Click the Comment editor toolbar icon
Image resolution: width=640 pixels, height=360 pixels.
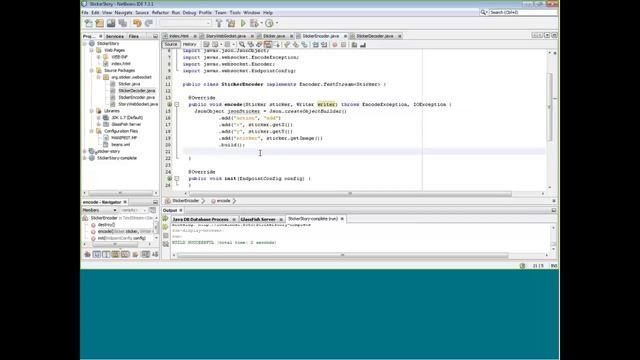[x=354, y=44]
